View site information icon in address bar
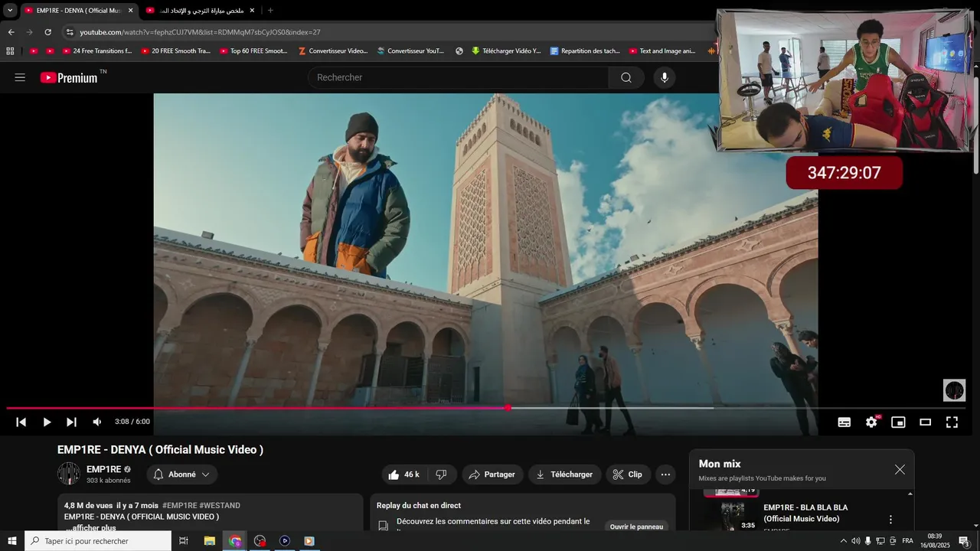Image resolution: width=980 pixels, height=551 pixels. pyautogui.click(x=70, y=32)
